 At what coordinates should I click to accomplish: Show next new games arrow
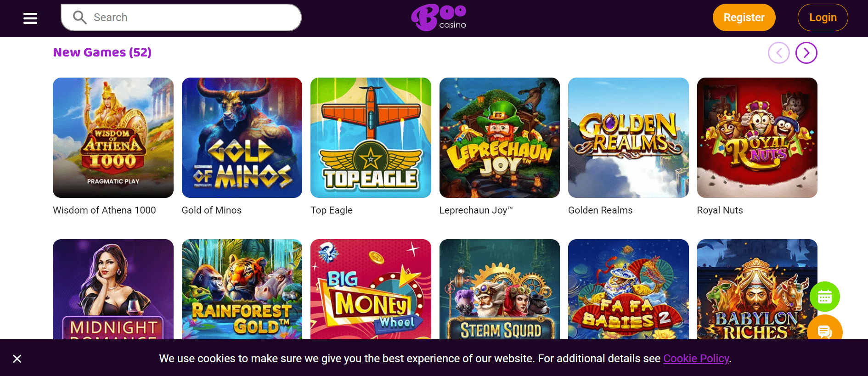click(x=806, y=53)
